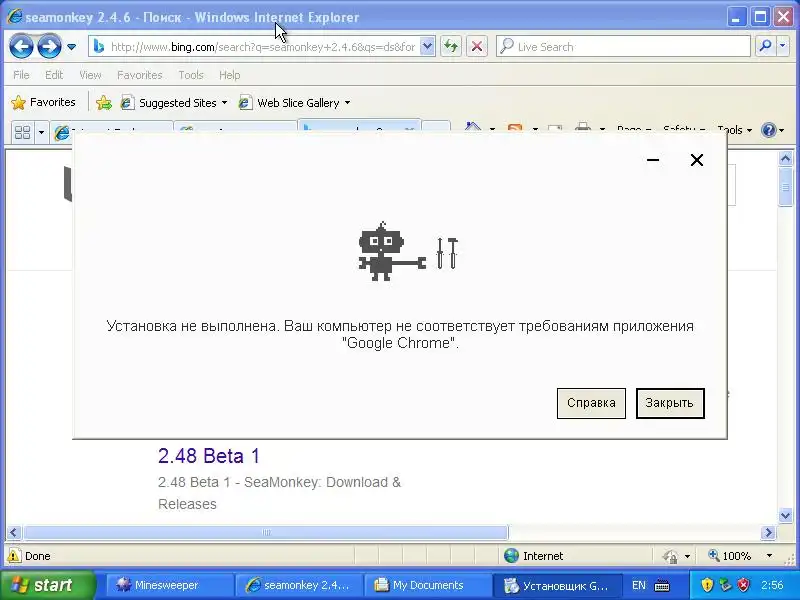Click the Protected Mode lock icon
Screen dimensions: 800x600
[670, 556]
